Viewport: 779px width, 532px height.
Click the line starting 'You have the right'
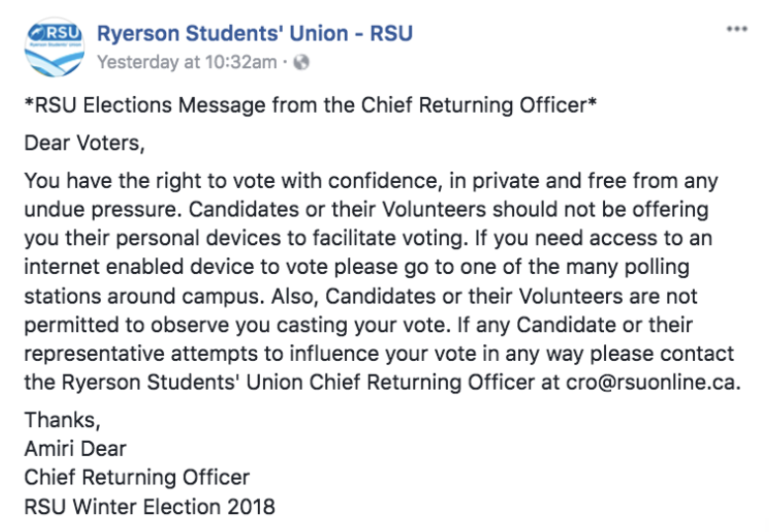(371, 181)
